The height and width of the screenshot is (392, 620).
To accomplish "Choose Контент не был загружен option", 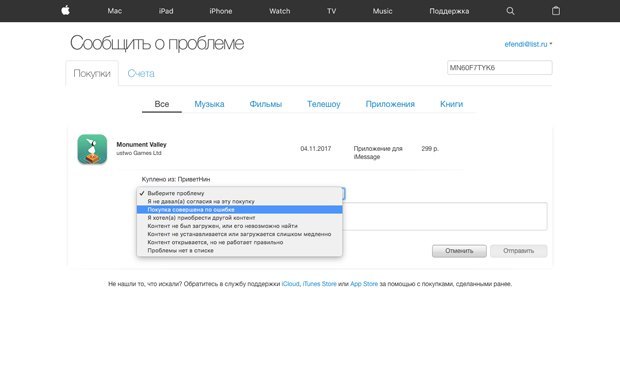I will point(239,226).
